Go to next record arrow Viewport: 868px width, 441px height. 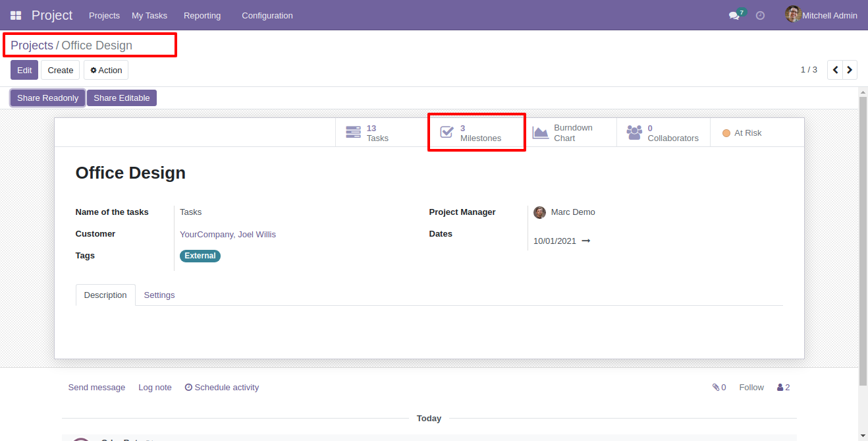[x=850, y=70]
